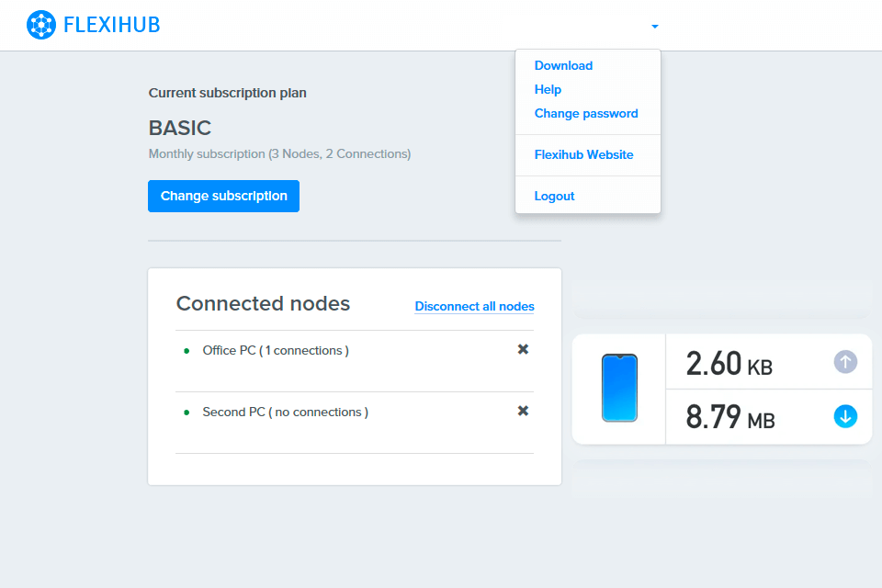Click the FLEXIHUB brand name text
Screen dimensions: 882x588
coord(112,25)
